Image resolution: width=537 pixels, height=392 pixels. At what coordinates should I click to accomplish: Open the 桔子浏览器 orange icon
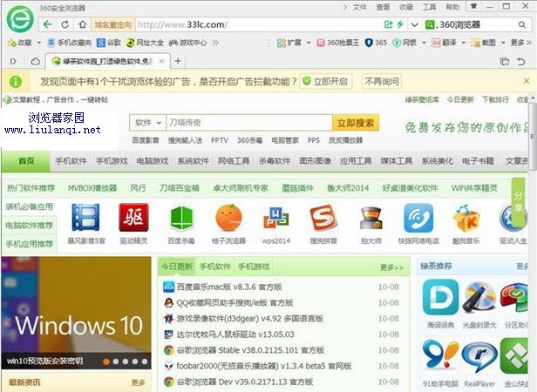[228, 218]
